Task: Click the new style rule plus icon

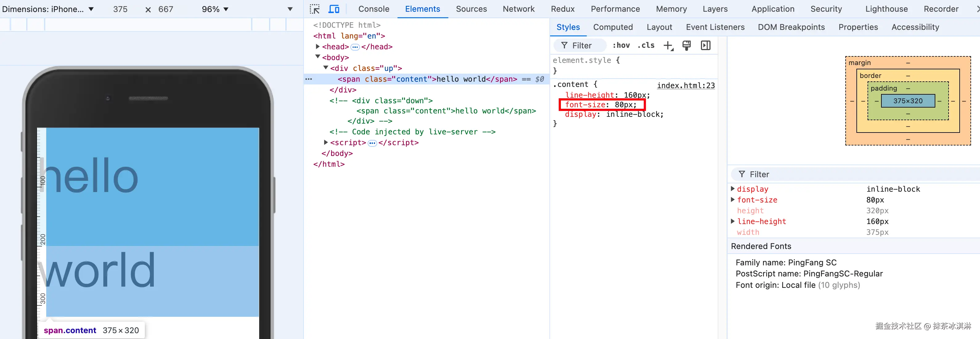Action: (668, 46)
